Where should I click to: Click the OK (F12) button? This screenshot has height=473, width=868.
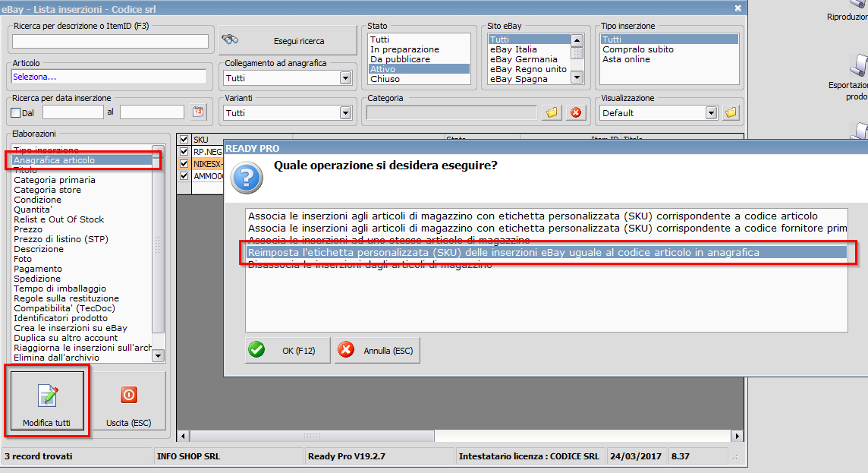[288, 351]
